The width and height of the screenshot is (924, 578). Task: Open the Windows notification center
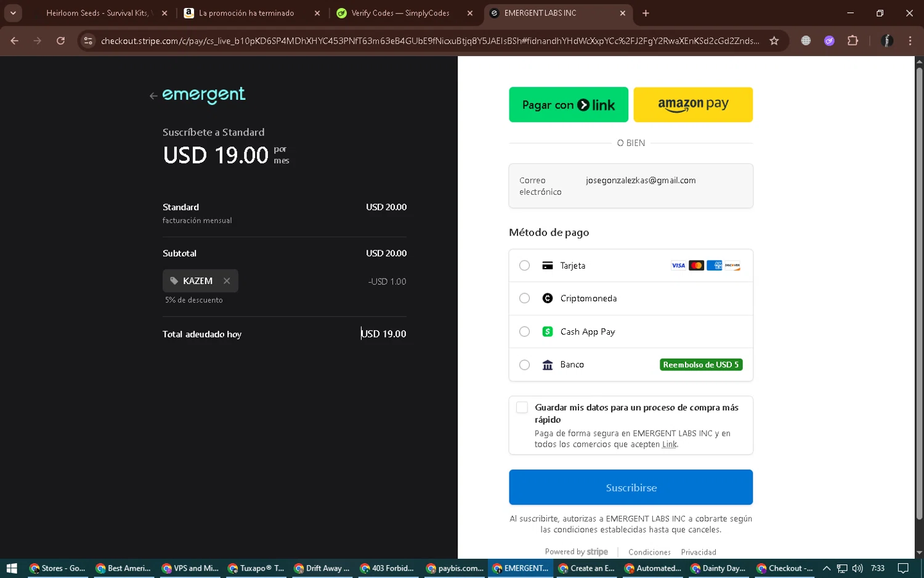(x=903, y=568)
